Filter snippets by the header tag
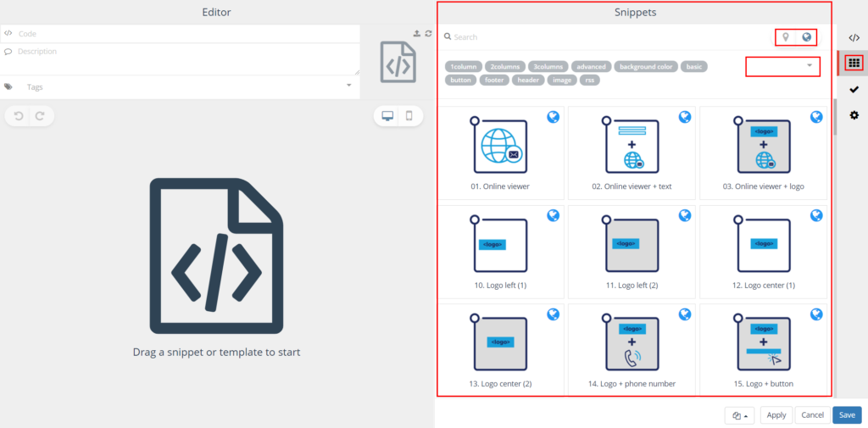The image size is (868, 428). [528, 80]
